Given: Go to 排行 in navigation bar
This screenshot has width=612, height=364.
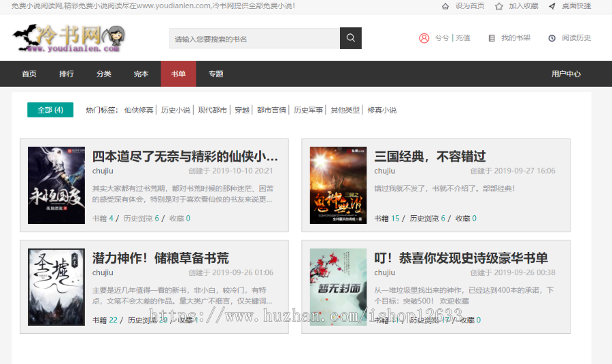Looking at the screenshot, I should [67, 74].
